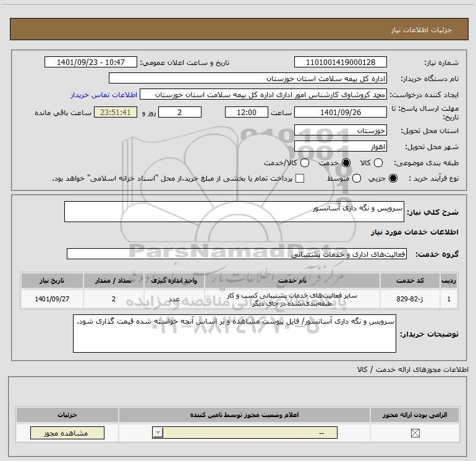
Task: Click the توضیحات خریدار text area
Action: tap(234, 334)
